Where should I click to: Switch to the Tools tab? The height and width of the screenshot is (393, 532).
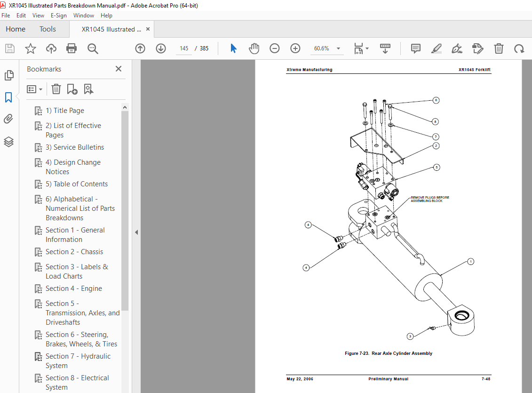pyautogui.click(x=48, y=29)
